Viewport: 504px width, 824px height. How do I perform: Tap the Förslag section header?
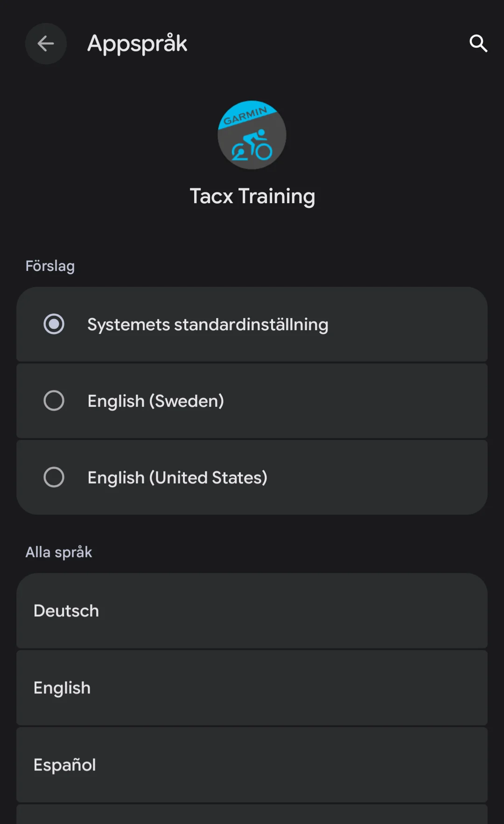[50, 266]
